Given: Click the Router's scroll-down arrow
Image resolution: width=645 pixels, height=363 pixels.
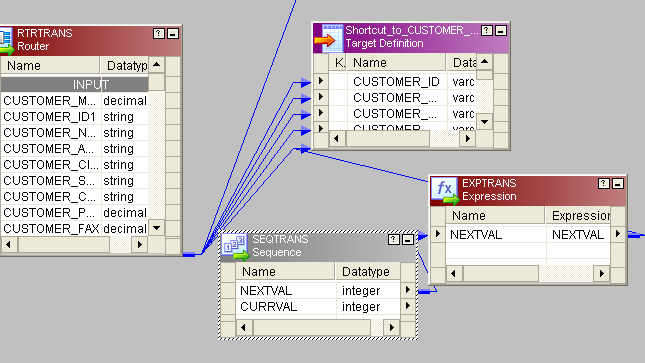Looking at the screenshot, I should [x=156, y=228].
